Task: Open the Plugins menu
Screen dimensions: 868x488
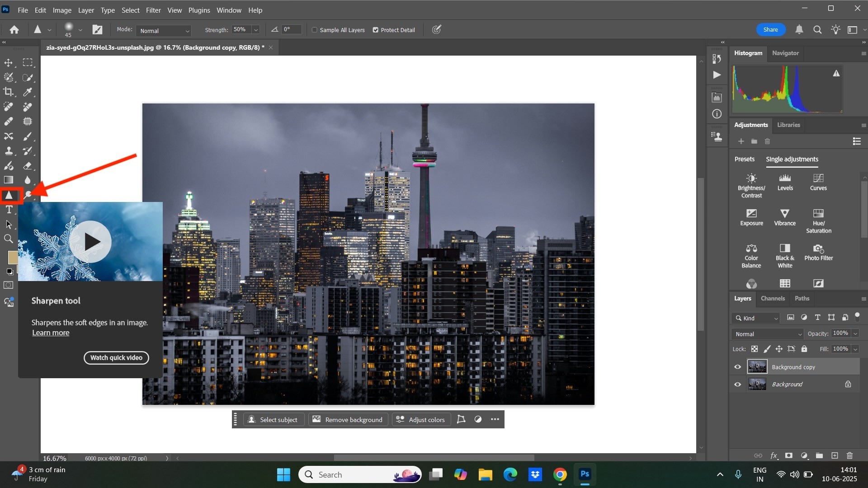Action: coord(199,10)
